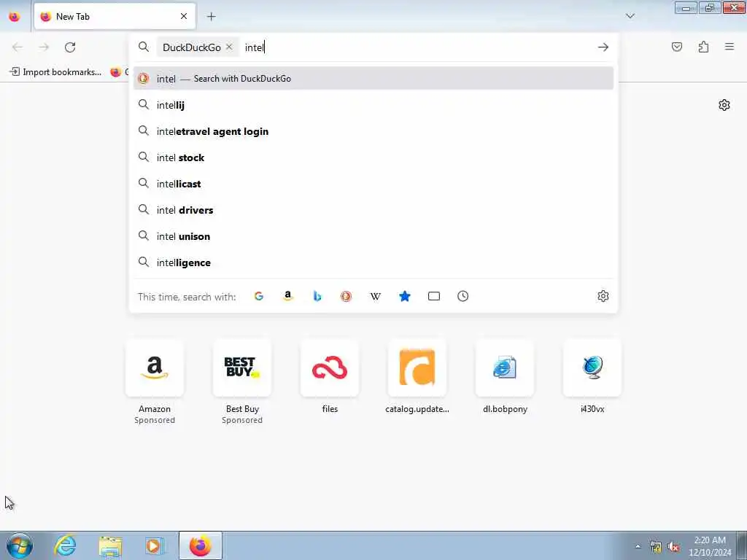The image size is (747, 560).
Task: Search this time with Amazon icon
Action: (287, 296)
